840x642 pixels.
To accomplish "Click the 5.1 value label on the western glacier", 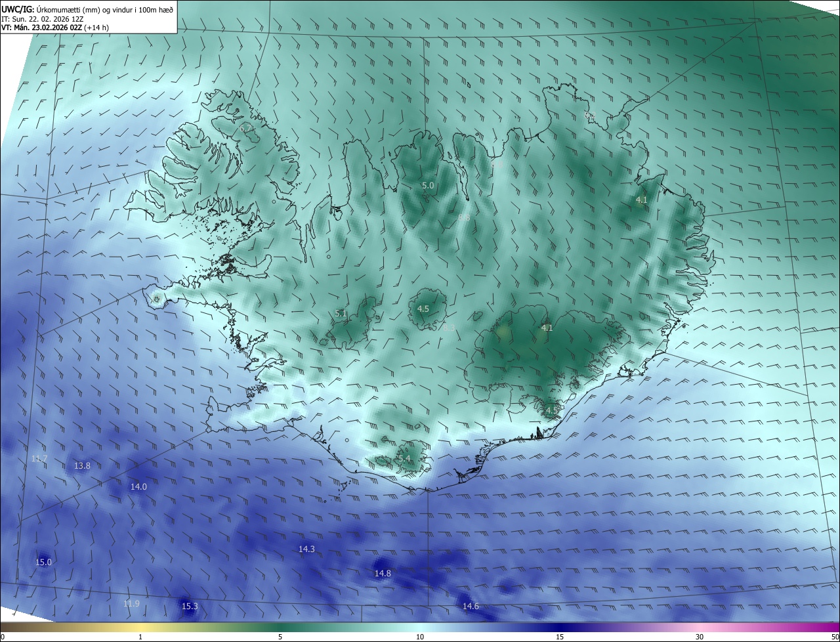I will click(341, 313).
